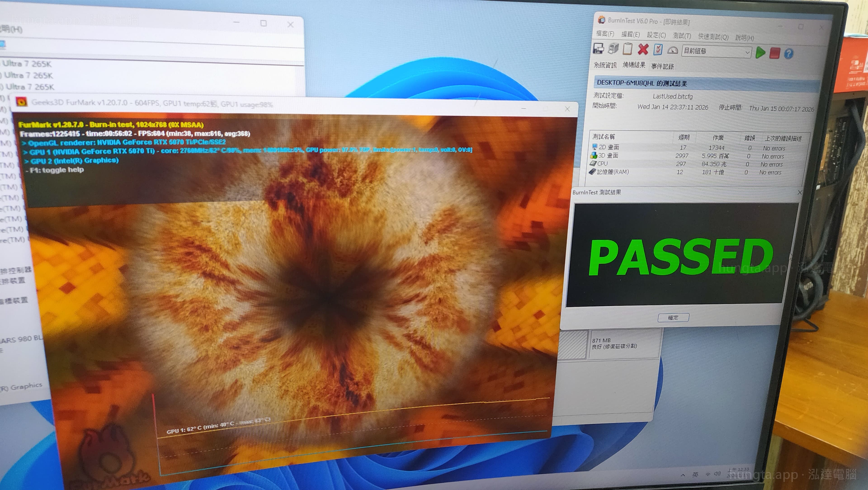Click the FurMark 'GPU 2 (Intel(R) Graphics)' line
Viewport: 868px width, 490px height.
point(71,160)
